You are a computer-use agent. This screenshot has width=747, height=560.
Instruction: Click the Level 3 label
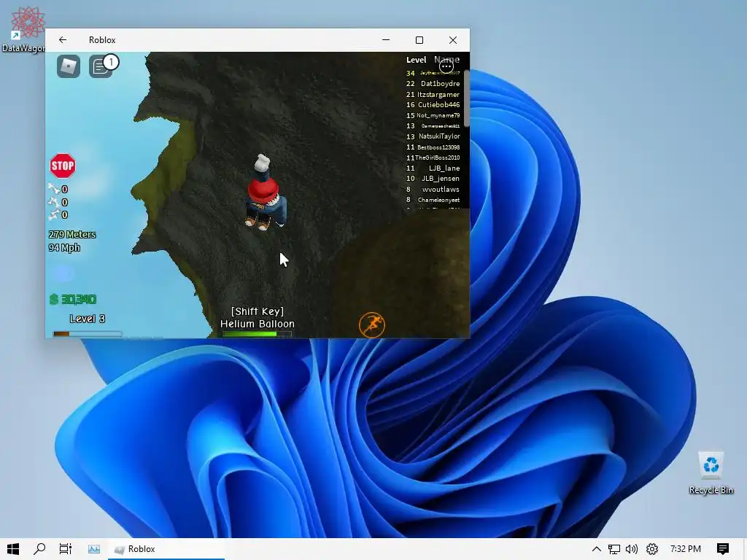(x=88, y=319)
